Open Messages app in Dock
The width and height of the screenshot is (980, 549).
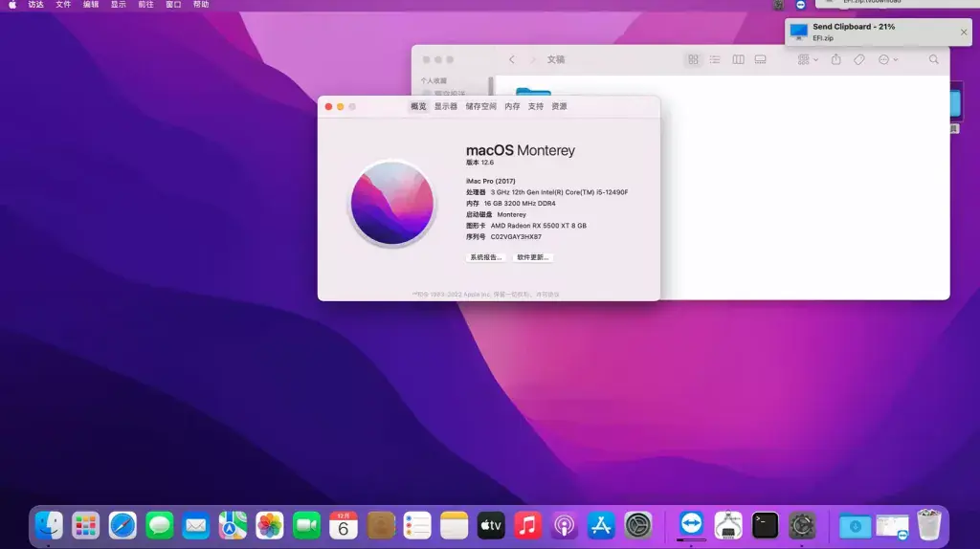[x=160, y=525]
